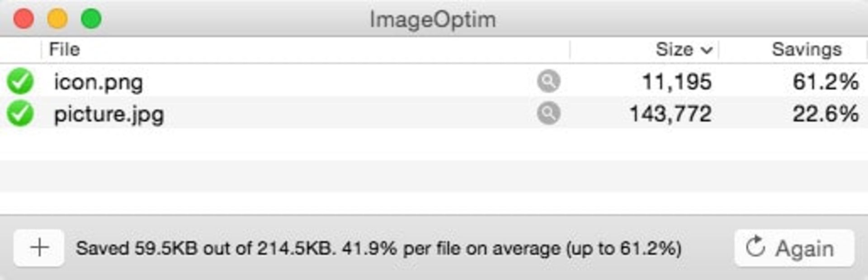Click the green checkmark next to picture.jpg
The height and width of the screenshot is (280, 868).
tap(21, 114)
